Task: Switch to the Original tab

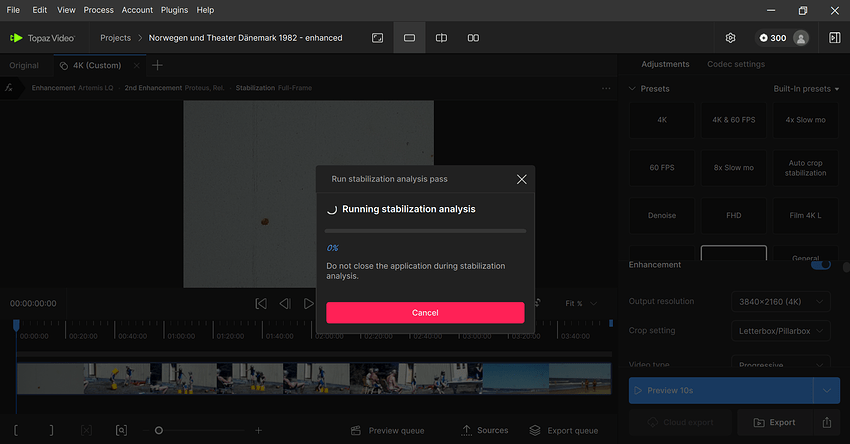Action: [x=24, y=66]
